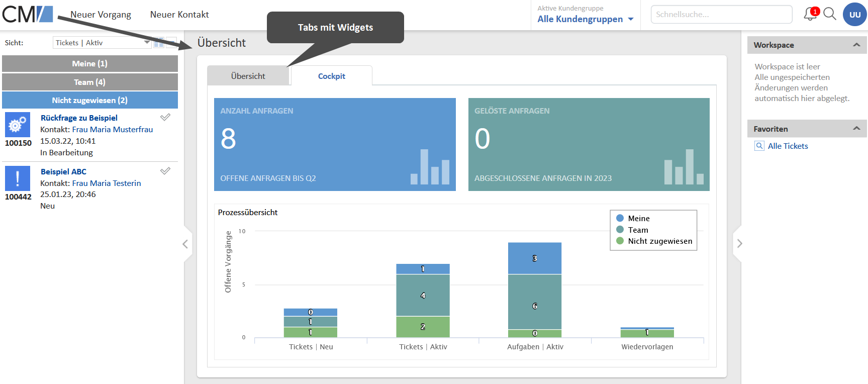Open the Sicht view dropdown
This screenshot has width=868, height=384.
pyautogui.click(x=102, y=43)
